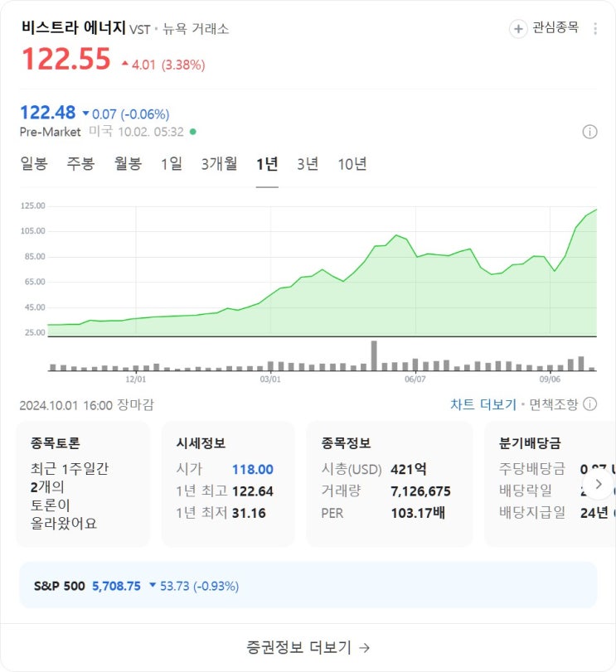The height and width of the screenshot is (672, 616).
Task: Switch chart to 10년 range
Action: point(352,164)
